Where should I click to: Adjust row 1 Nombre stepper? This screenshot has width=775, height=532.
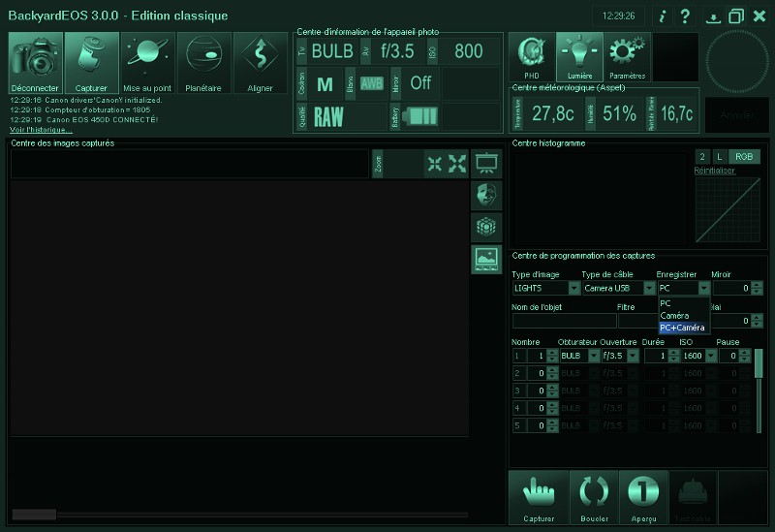click(x=552, y=356)
